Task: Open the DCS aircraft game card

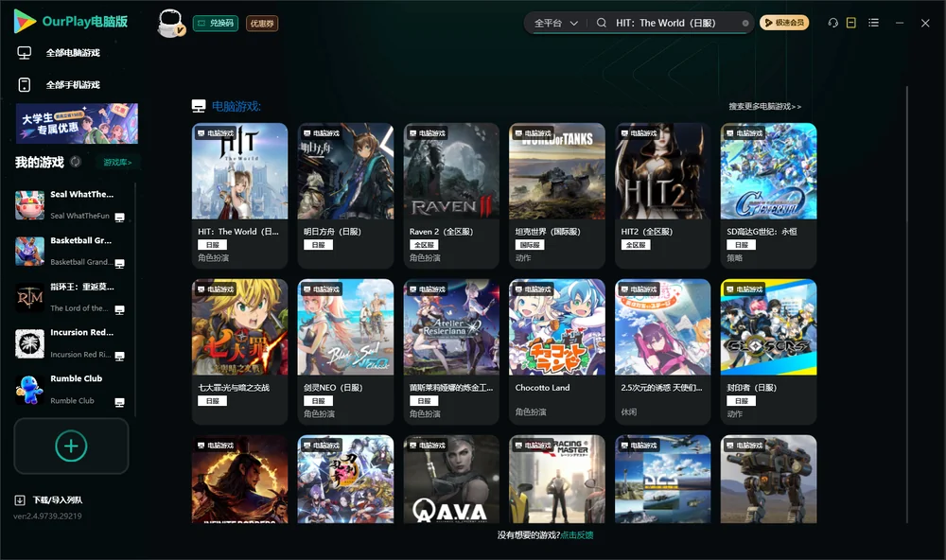Action: click(x=662, y=480)
